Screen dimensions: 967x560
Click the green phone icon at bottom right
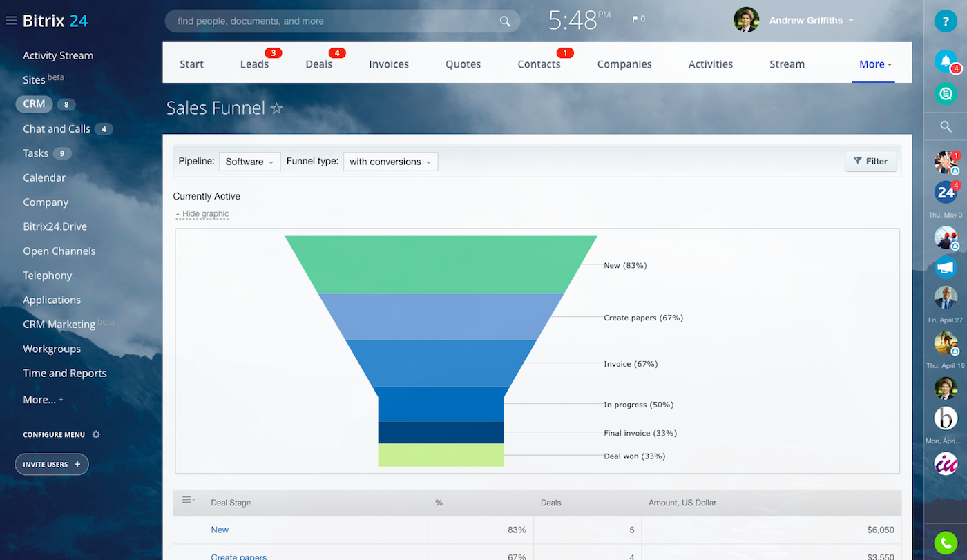click(946, 543)
